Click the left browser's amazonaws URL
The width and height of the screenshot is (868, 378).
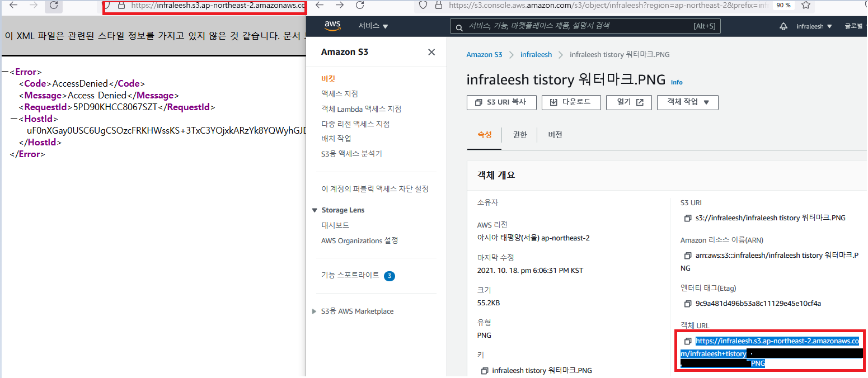tap(218, 6)
